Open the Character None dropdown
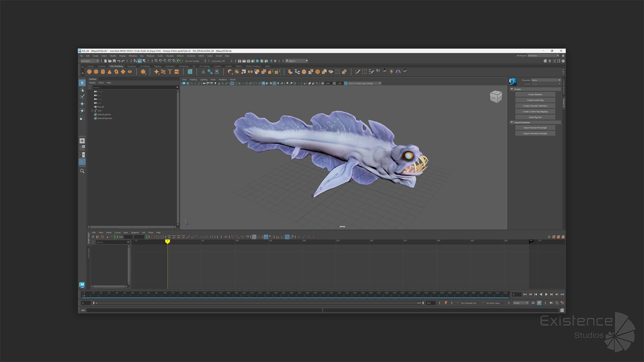Viewport: 644px width, 362px height. pos(546,80)
